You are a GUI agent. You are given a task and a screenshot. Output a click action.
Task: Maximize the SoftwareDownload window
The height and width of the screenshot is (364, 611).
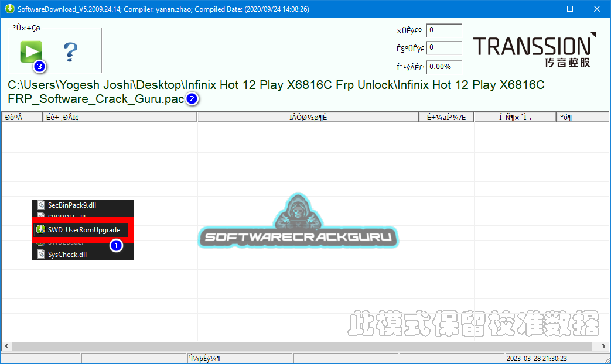[569, 9]
